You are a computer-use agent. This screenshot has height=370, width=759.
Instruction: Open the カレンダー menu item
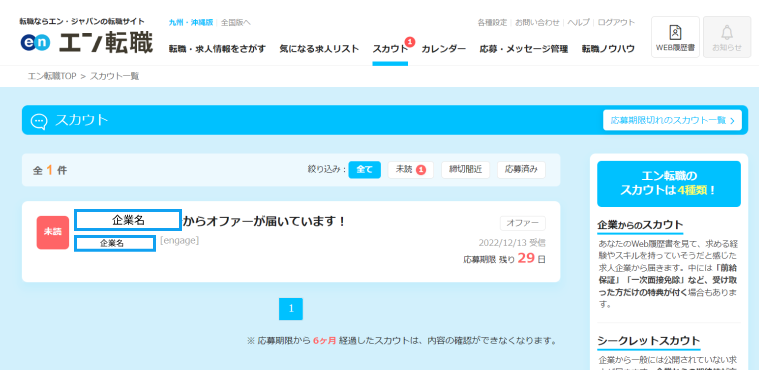click(444, 49)
